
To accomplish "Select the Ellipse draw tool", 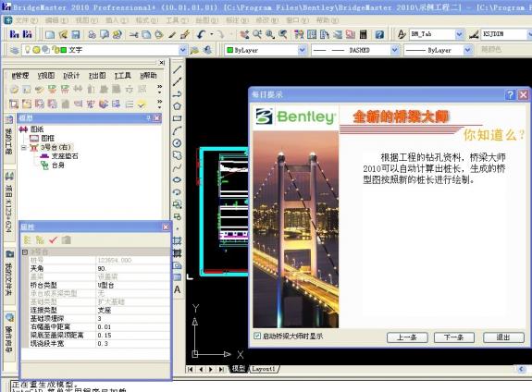I will (177, 179).
